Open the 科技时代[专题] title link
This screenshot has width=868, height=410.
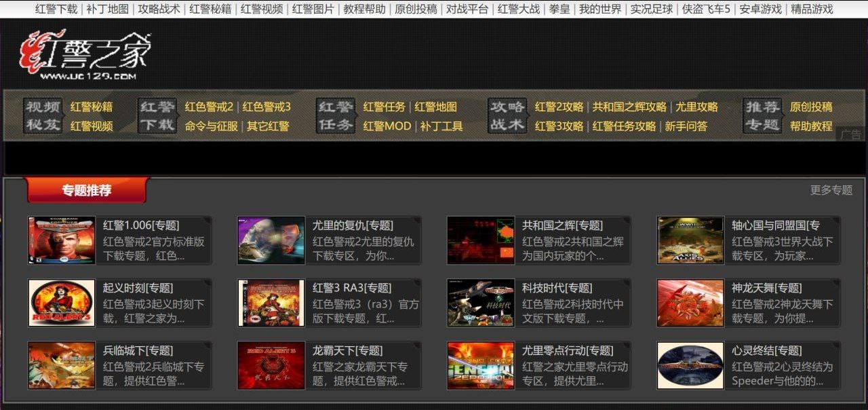557,288
